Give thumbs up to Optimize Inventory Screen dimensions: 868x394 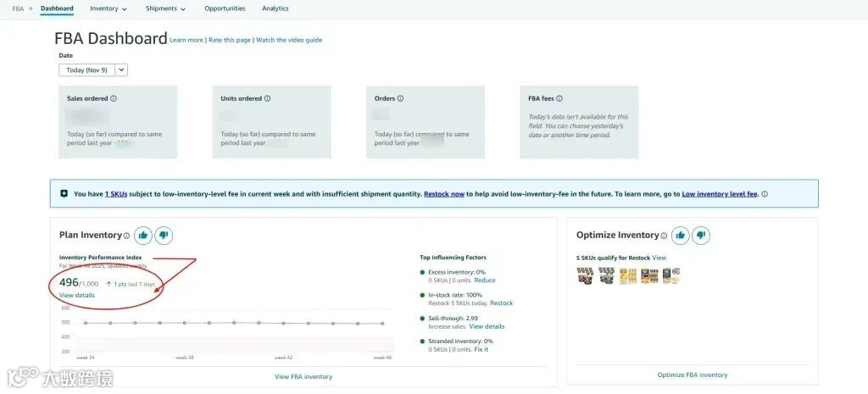point(681,236)
